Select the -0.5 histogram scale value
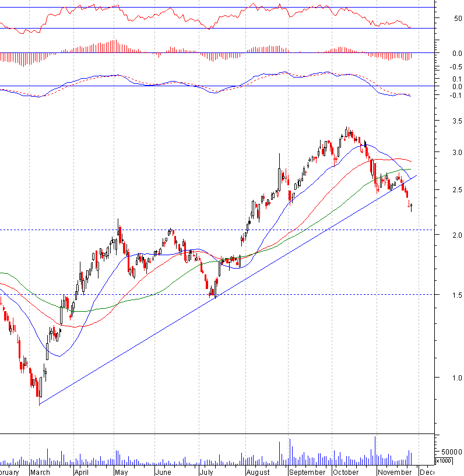The height and width of the screenshot is (476, 464). tap(456, 67)
